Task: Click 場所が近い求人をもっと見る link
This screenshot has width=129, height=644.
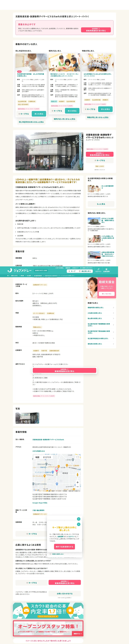Action: [x=65, y=119]
